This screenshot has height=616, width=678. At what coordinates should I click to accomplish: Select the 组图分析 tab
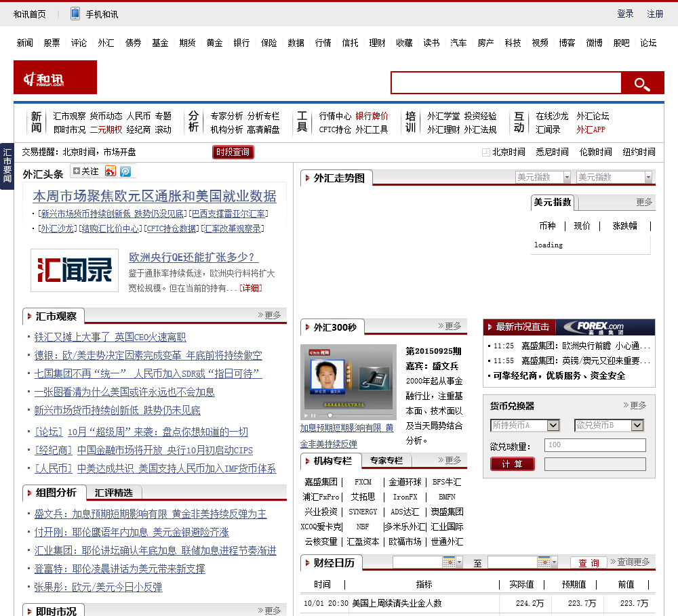[54, 493]
